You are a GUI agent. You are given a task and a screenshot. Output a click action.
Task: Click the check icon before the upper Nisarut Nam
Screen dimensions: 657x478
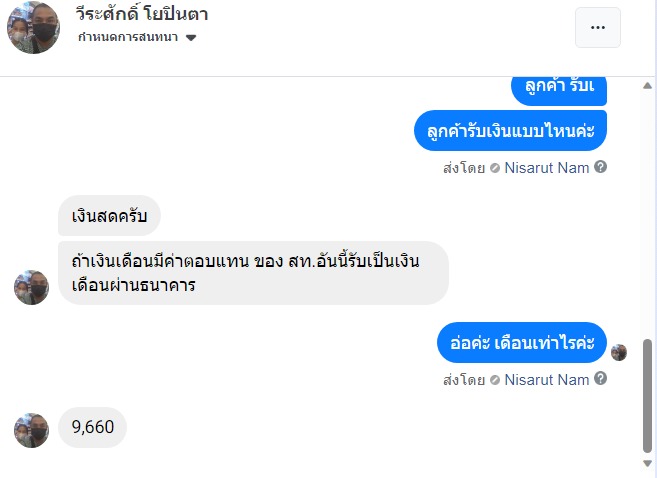495,168
